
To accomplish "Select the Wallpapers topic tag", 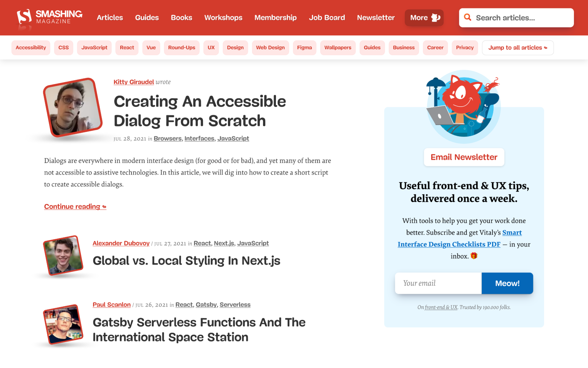I will coord(338,47).
